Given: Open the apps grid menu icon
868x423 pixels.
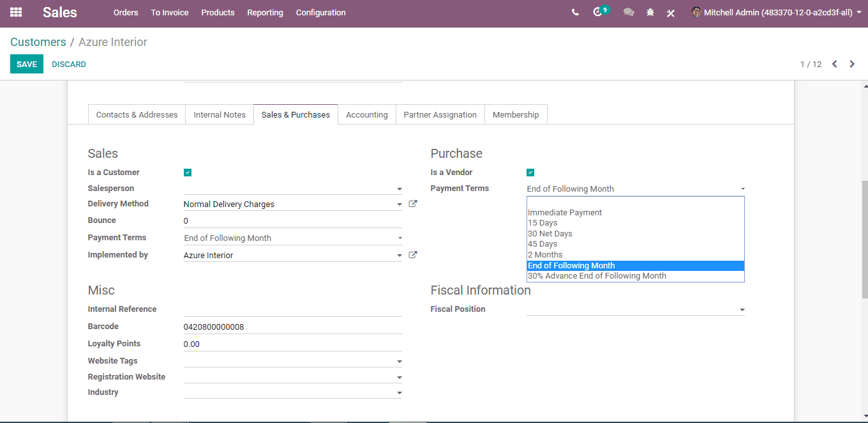Looking at the screenshot, I should click(16, 12).
